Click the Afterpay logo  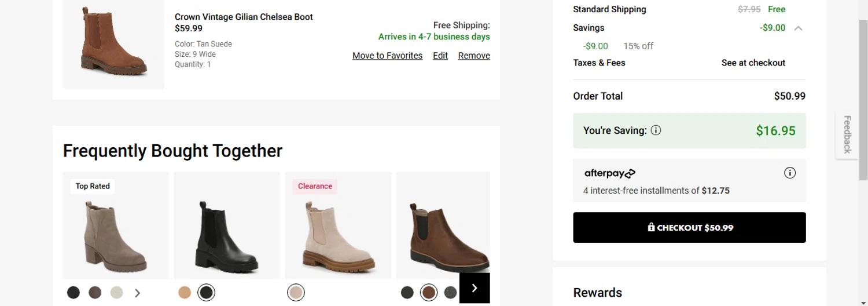(x=610, y=173)
